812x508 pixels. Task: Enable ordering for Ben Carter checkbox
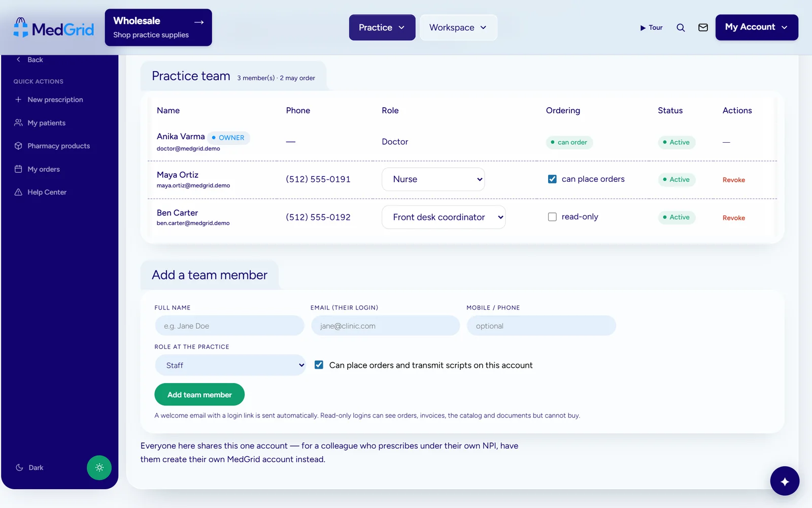tap(552, 217)
